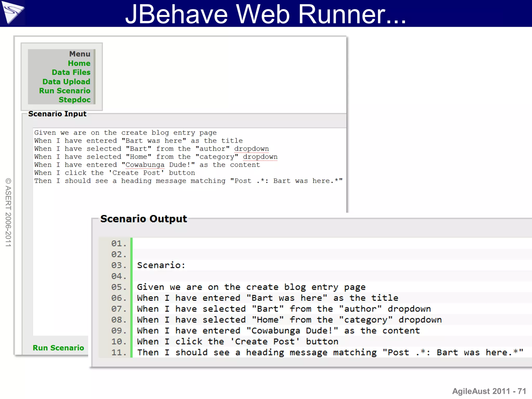Viewport: 532px width, 399px height.
Task: Click output line 11 Then step
Action: 330,353
